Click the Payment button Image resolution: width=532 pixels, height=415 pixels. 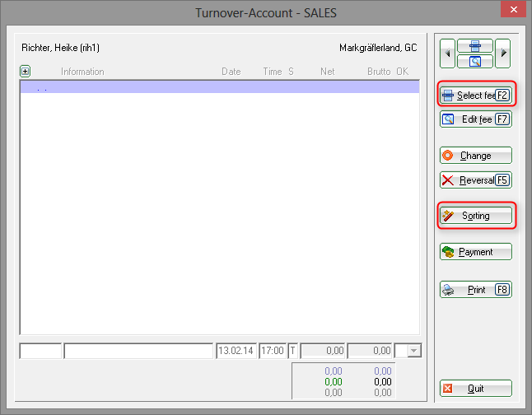point(476,252)
